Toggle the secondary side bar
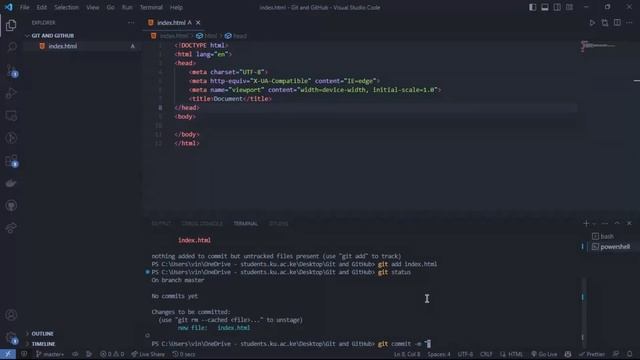This screenshot has width=640, height=360. [557, 7]
